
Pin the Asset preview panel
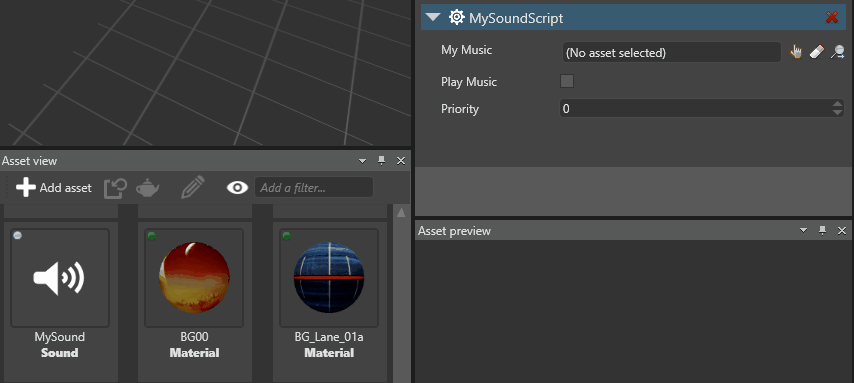coord(822,230)
